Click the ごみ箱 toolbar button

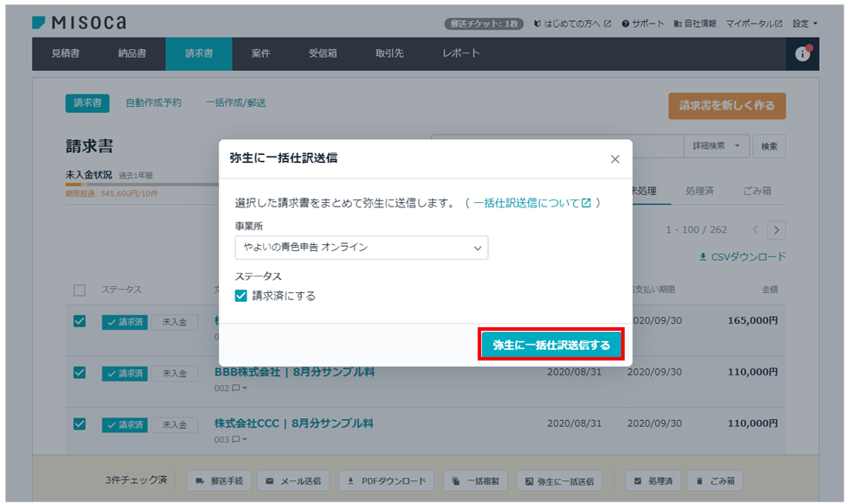(x=716, y=480)
